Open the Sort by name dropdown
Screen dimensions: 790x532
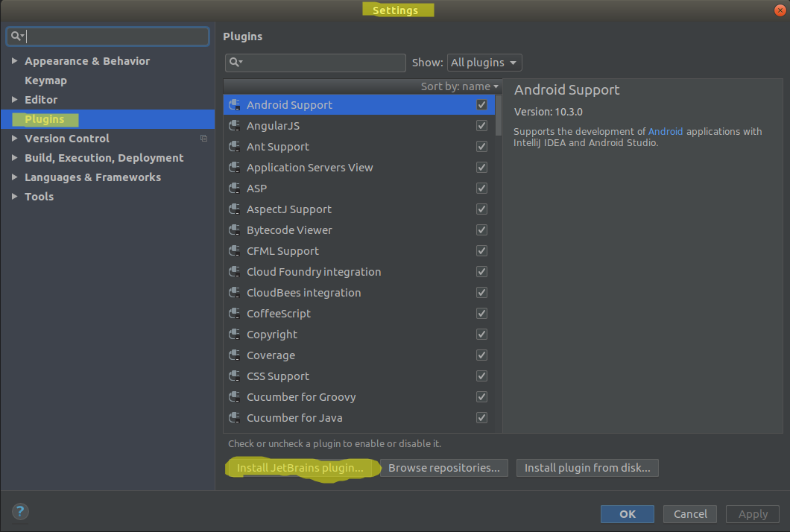[x=460, y=86]
